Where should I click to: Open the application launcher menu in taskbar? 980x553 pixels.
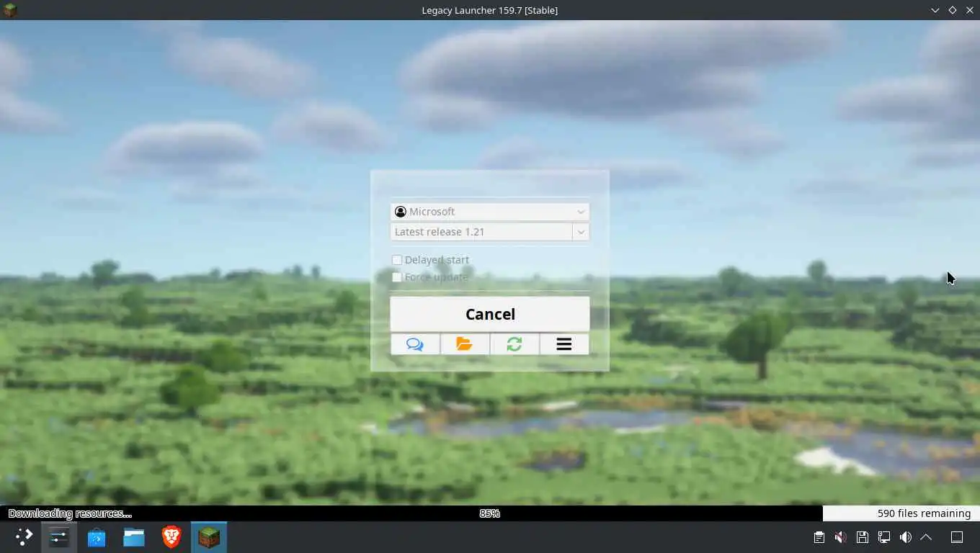24,537
